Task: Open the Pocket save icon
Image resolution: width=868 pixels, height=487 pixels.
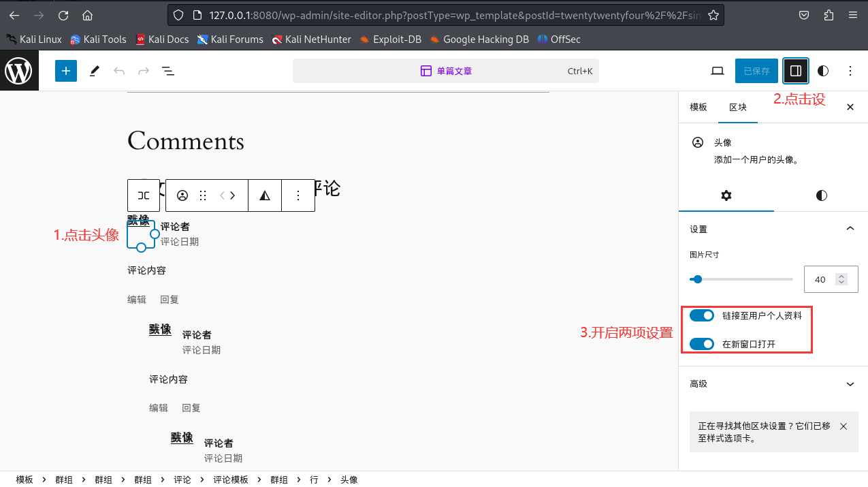Action: point(804,15)
